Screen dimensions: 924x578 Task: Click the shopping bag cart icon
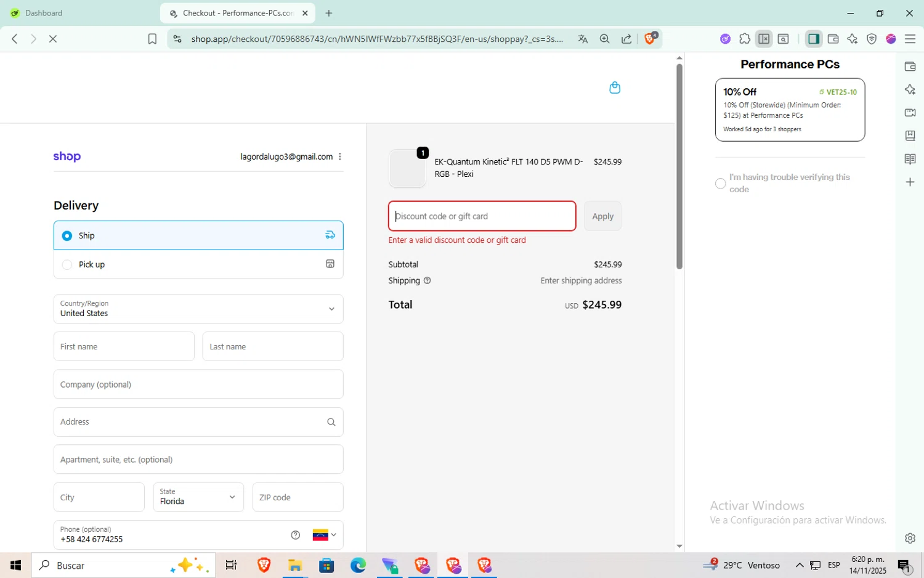[x=614, y=88]
